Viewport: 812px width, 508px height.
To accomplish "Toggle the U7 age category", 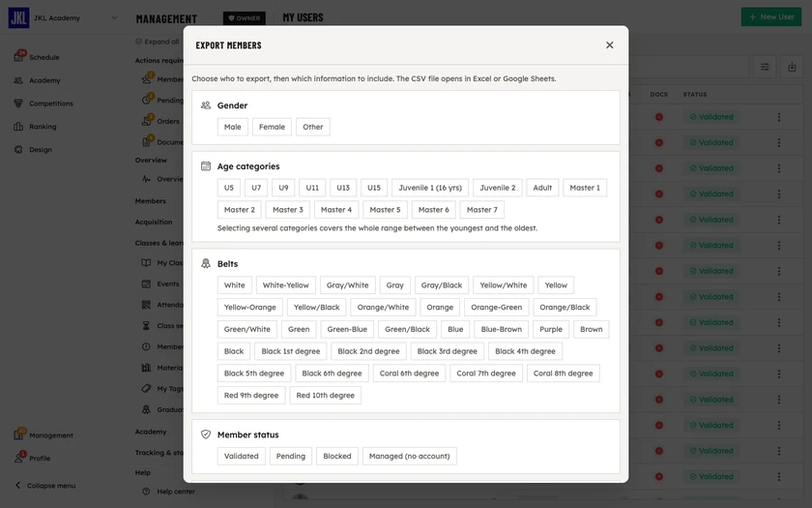I will tap(256, 188).
